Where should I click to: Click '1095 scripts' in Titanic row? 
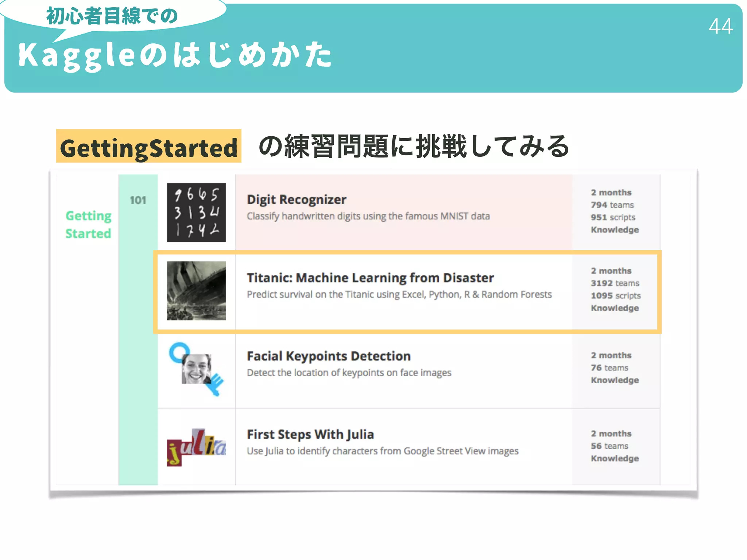(616, 296)
